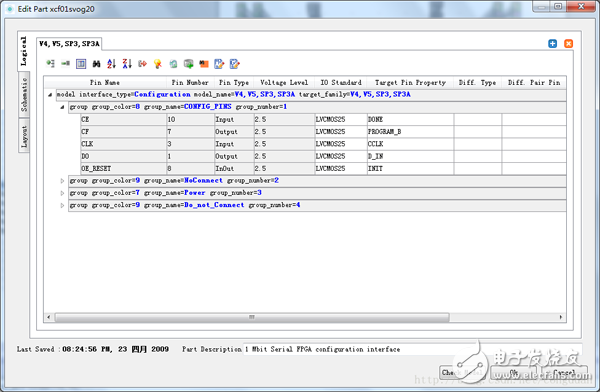This screenshot has width=600, height=392.
Task: Switch to the Schematic side tab
Action: (24, 95)
